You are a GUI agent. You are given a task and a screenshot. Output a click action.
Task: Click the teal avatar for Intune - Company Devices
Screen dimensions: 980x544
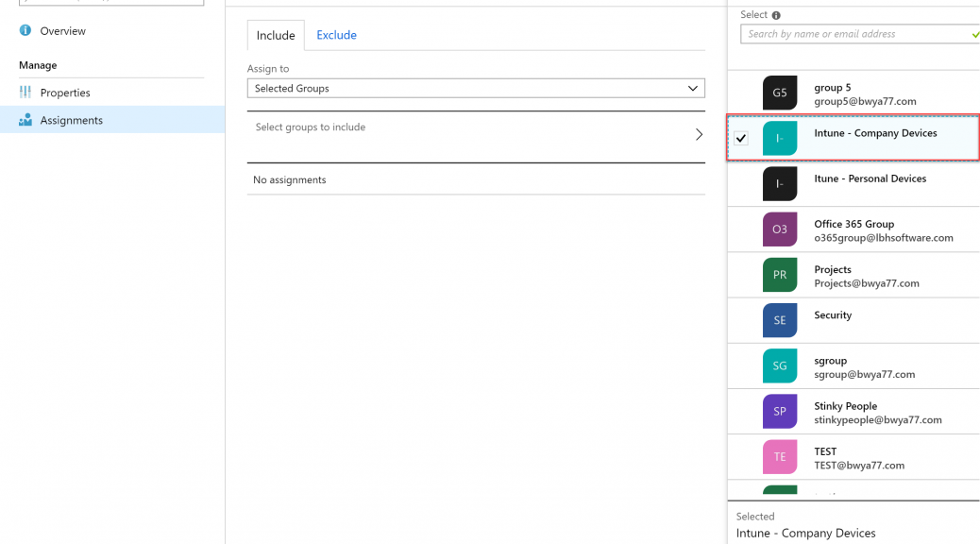(780, 138)
